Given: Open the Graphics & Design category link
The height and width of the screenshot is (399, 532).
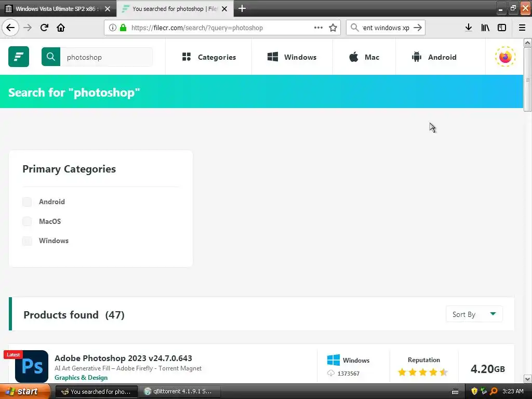Looking at the screenshot, I should pos(81,378).
